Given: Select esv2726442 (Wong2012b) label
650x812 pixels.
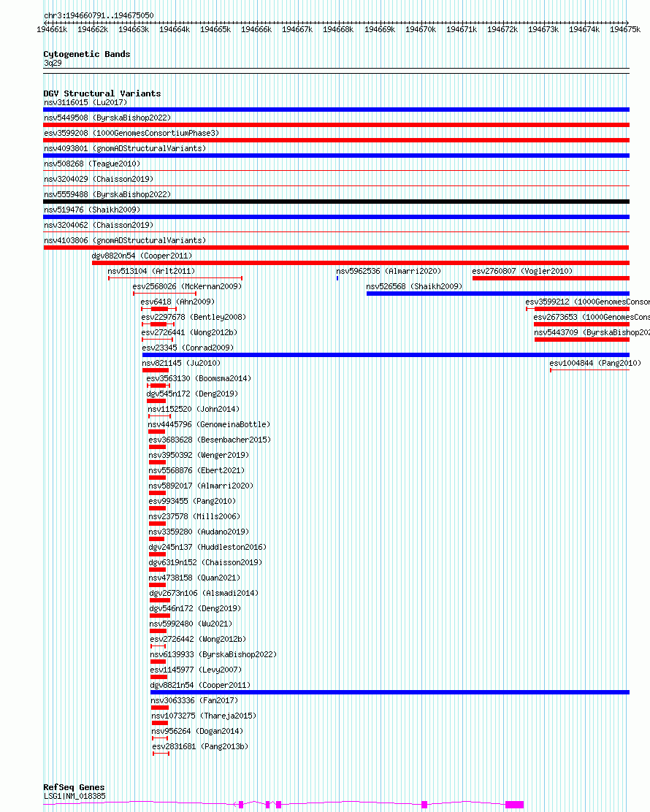Looking at the screenshot, I should (199, 640).
